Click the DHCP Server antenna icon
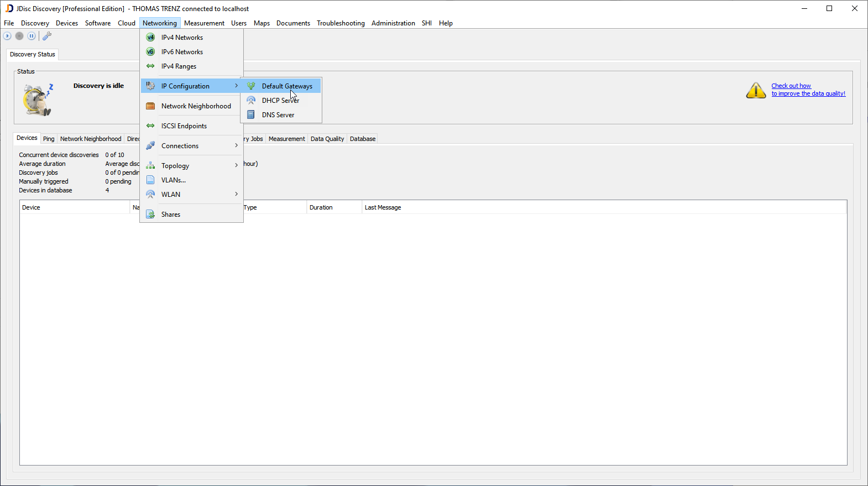This screenshot has width=868, height=486. (x=251, y=101)
